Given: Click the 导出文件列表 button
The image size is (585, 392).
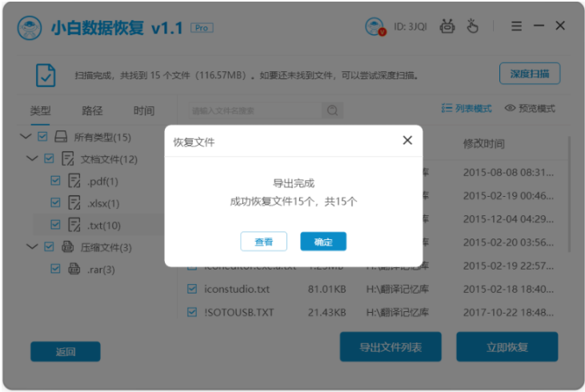Looking at the screenshot, I should (391, 347).
